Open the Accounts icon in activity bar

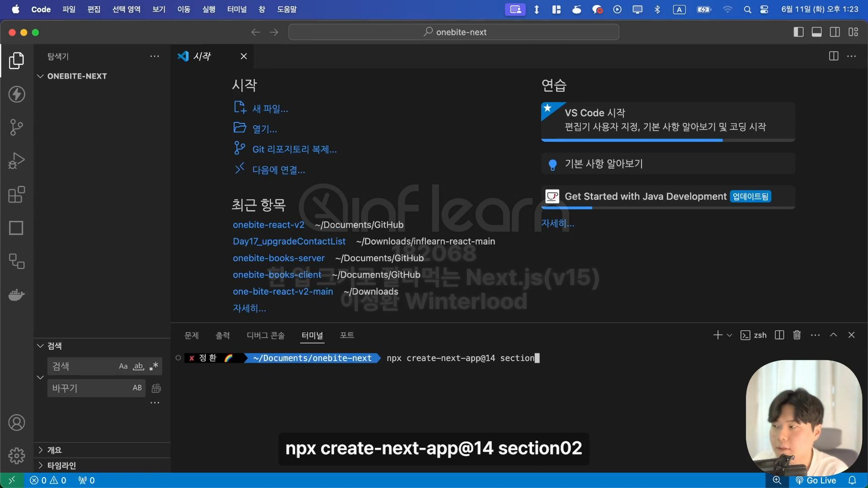(17, 423)
